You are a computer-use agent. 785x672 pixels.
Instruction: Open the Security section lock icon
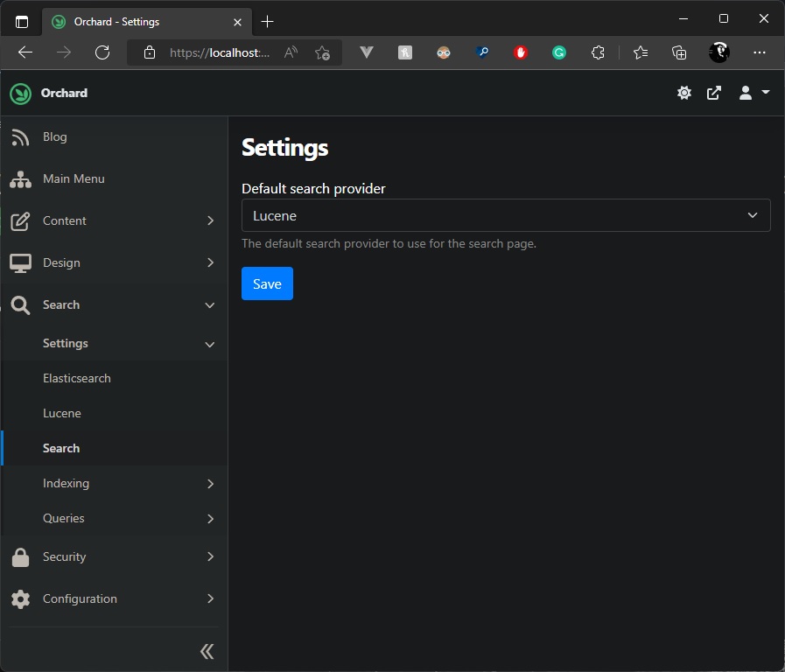pyautogui.click(x=20, y=557)
